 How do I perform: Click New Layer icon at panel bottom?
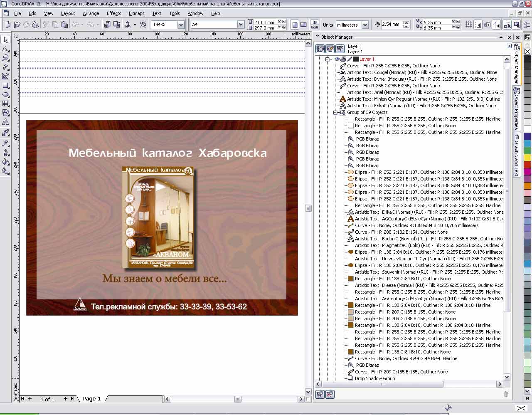point(320,394)
